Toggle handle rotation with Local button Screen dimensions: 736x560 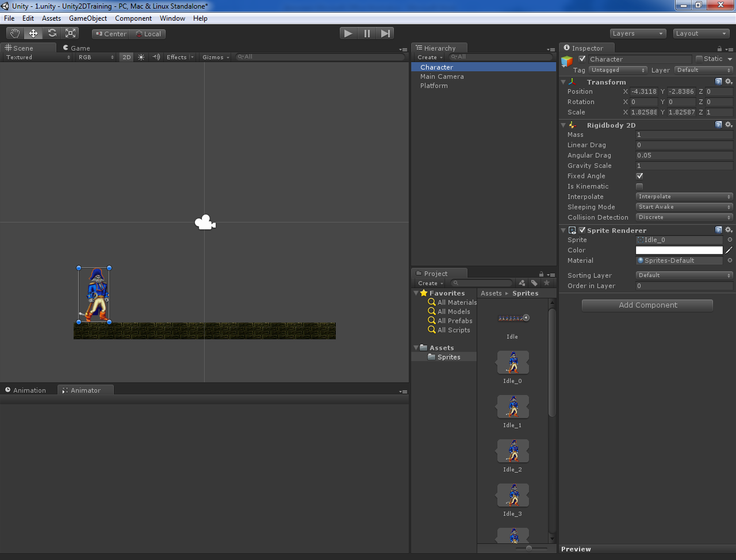[148, 34]
